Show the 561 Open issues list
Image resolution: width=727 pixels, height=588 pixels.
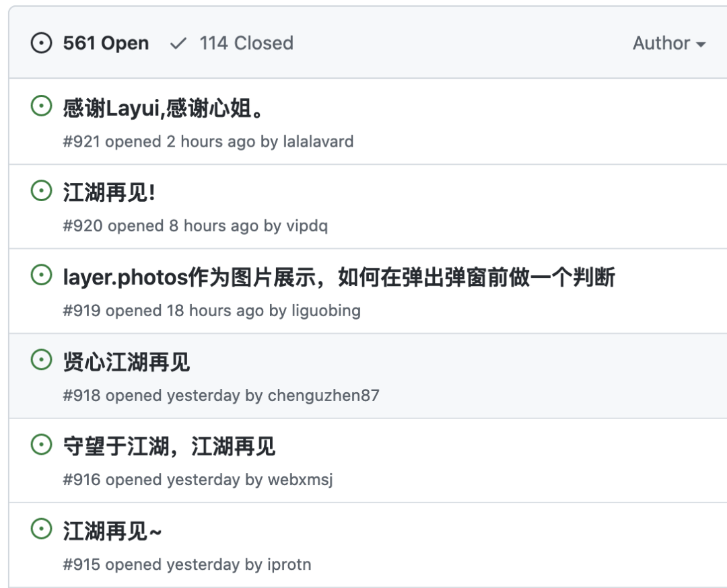[x=106, y=44]
